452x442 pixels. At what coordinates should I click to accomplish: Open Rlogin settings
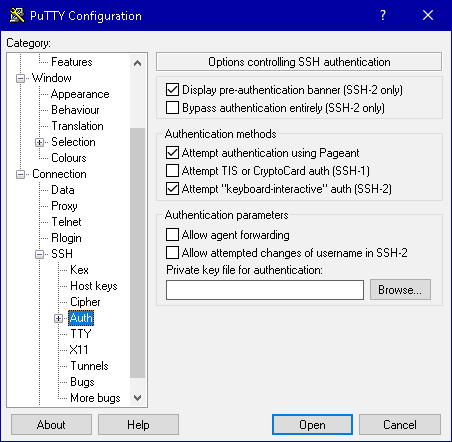pos(66,238)
